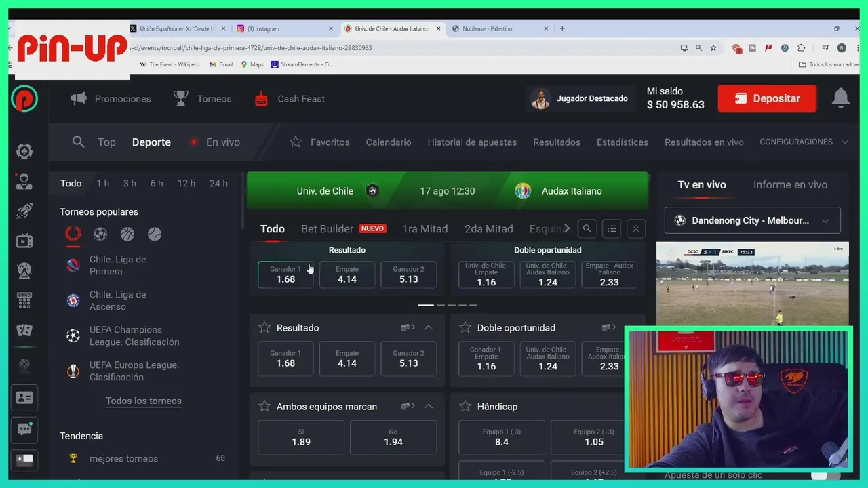Open the support chat icon in the sidebar
The image size is (868, 488).
pos(24,429)
